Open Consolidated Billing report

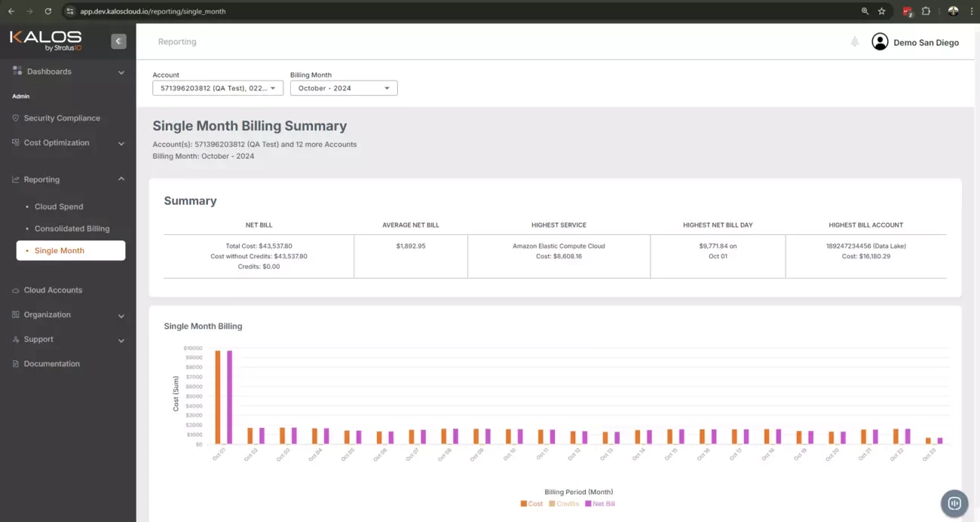(x=72, y=228)
